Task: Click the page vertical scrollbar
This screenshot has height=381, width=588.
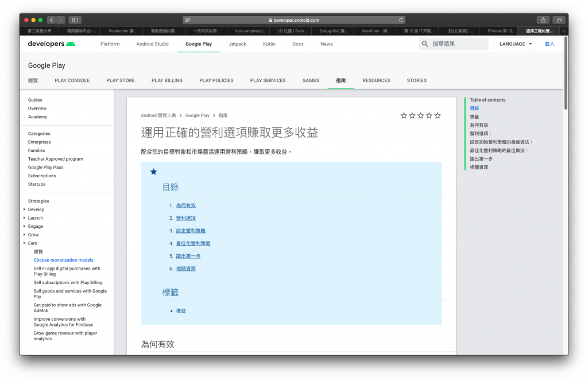Action: click(x=566, y=73)
